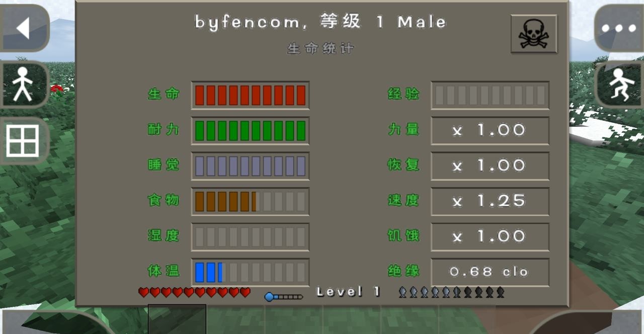Click the 力量 x 1.00 strength box
644x334 pixels.
click(490, 130)
